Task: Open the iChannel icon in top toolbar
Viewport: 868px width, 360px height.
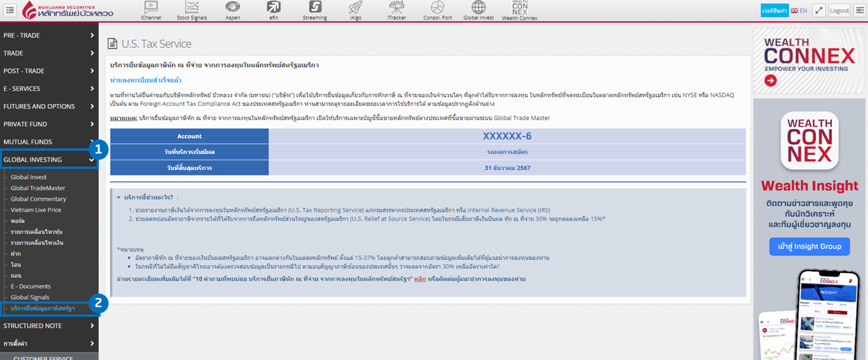Action: tap(151, 10)
